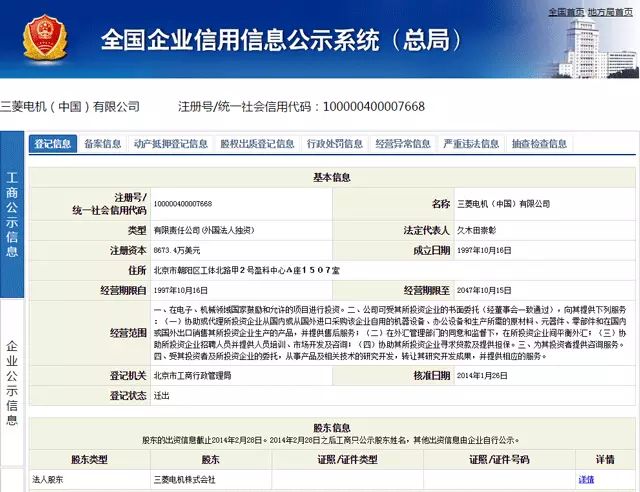640x492 pixels.
Task: Click 登记机关 value 北京市工商行政管理局
Action: 192,376
